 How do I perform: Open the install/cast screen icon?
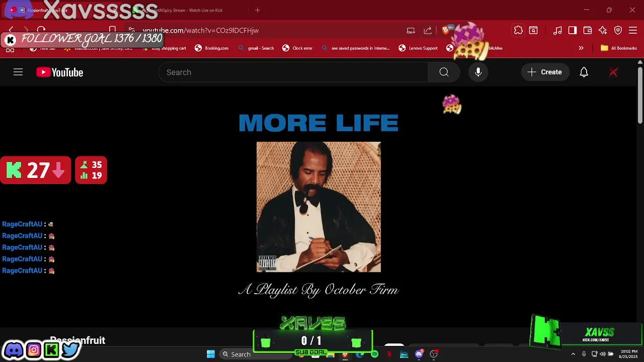click(411, 30)
